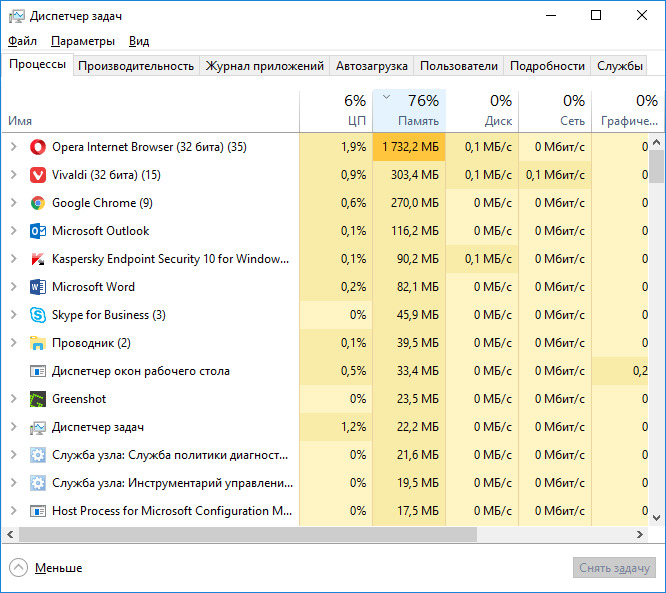Click the Opera Internet Browser icon
Screen dimensions: 666x593
tap(38, 147)
